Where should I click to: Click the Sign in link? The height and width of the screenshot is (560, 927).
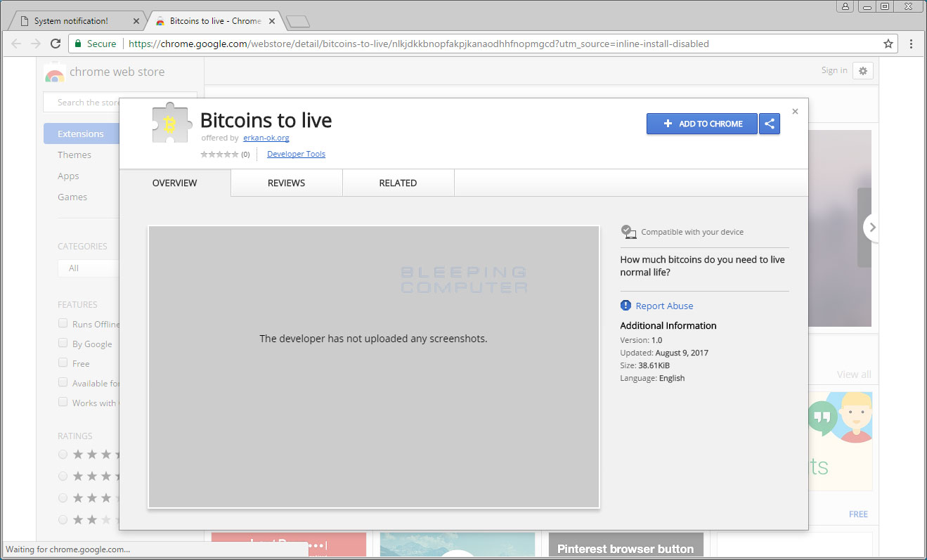pos(834,70)
